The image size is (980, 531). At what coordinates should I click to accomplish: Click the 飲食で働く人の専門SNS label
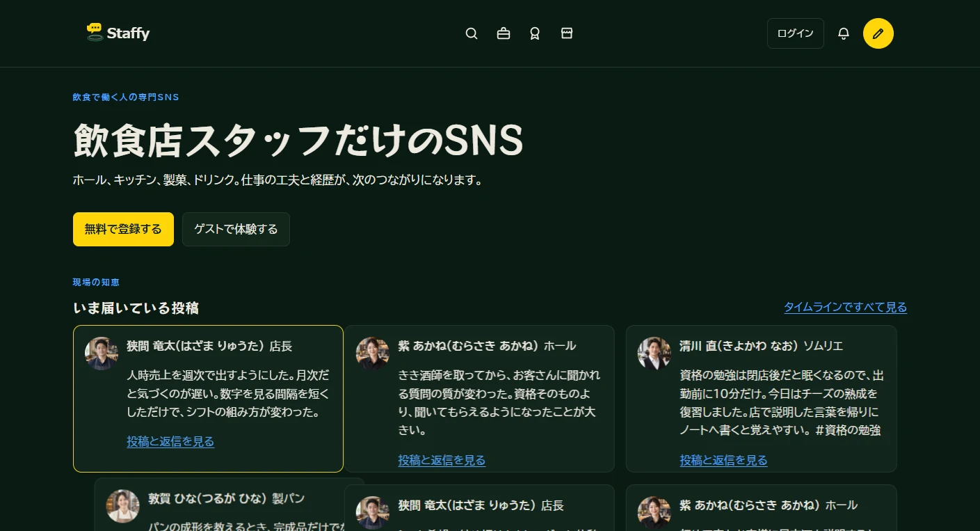[126, 97]
